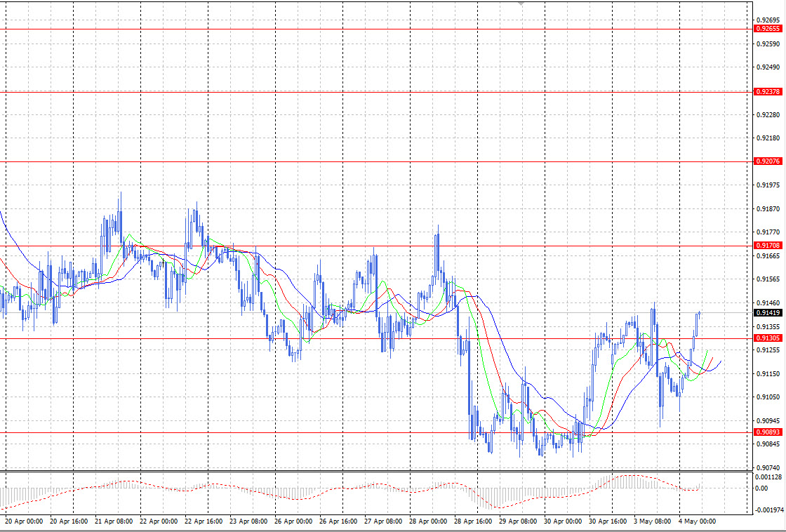Click the 0.91050 price scale value

[x=768, y=397]
